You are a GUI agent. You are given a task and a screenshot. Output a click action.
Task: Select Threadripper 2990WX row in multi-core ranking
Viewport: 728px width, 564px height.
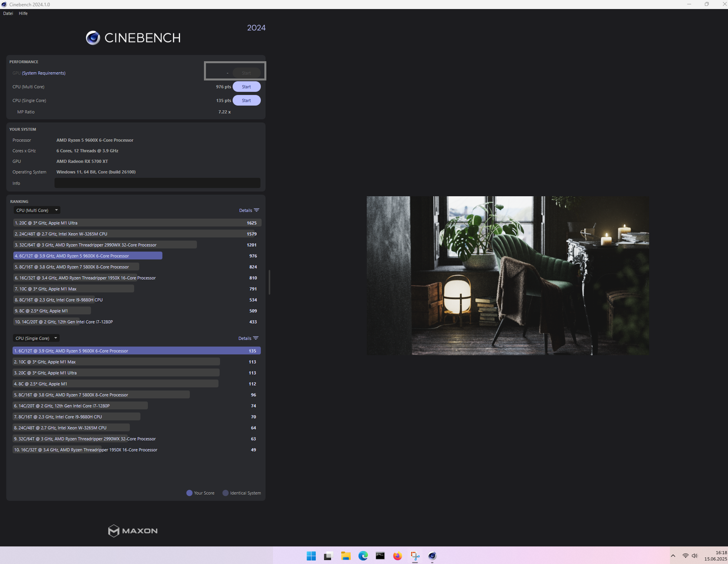[x=137, y=245]
